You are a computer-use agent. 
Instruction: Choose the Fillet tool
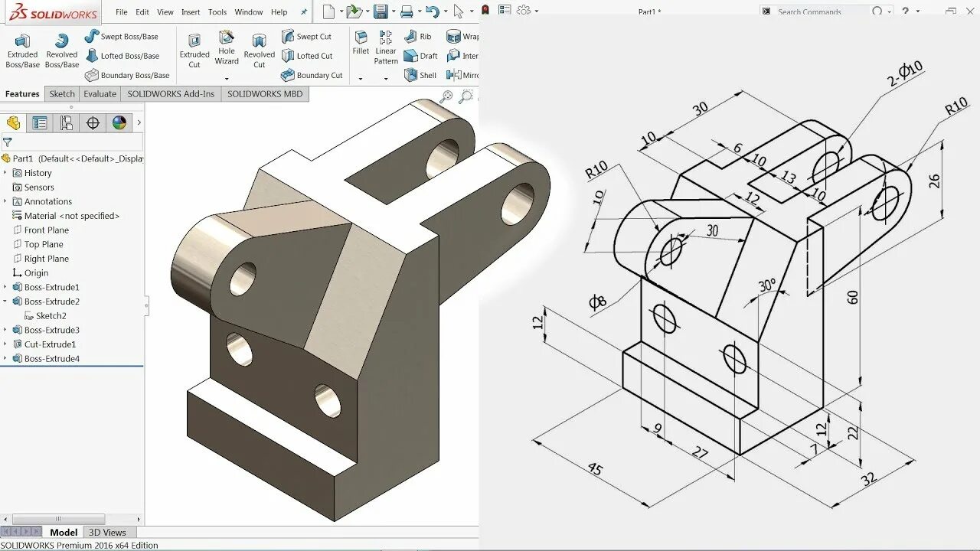click(361, 43)
